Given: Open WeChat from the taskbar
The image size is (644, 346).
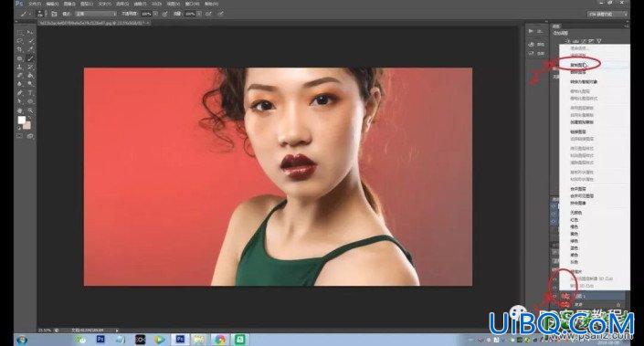Looking at the screenshot, I should pyautogui.click(x=80, y=340).
